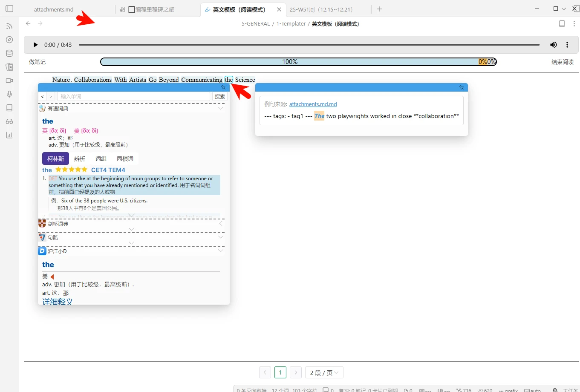Screen dimensions: 580x392
Task: Switch to the attachments.md tab
Action: [x=54, y=9]
